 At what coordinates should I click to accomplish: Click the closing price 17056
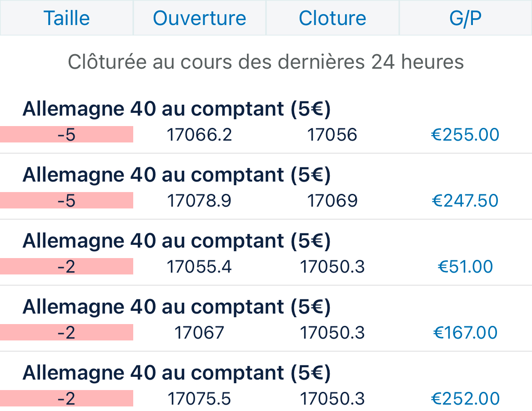[x=332, y=135]
